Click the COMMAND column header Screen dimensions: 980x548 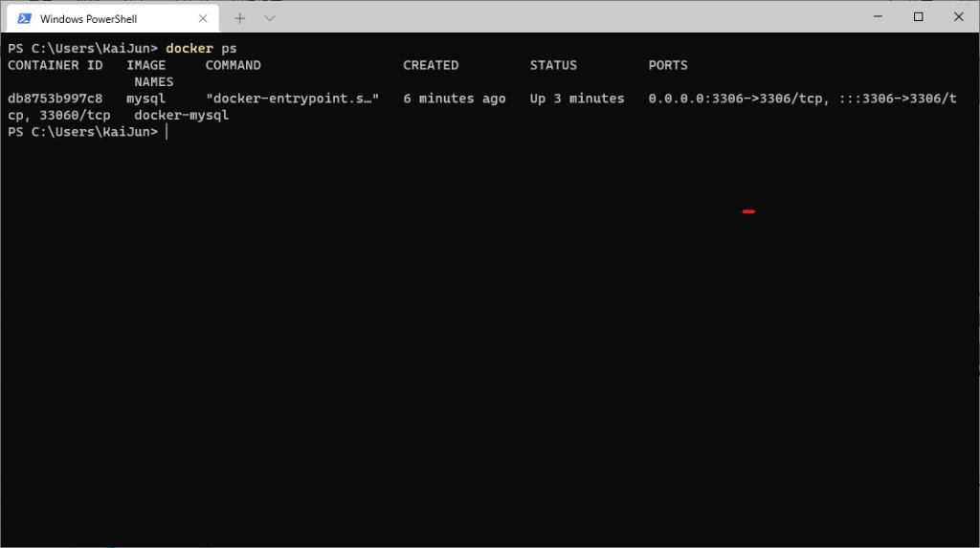point(234,65)
